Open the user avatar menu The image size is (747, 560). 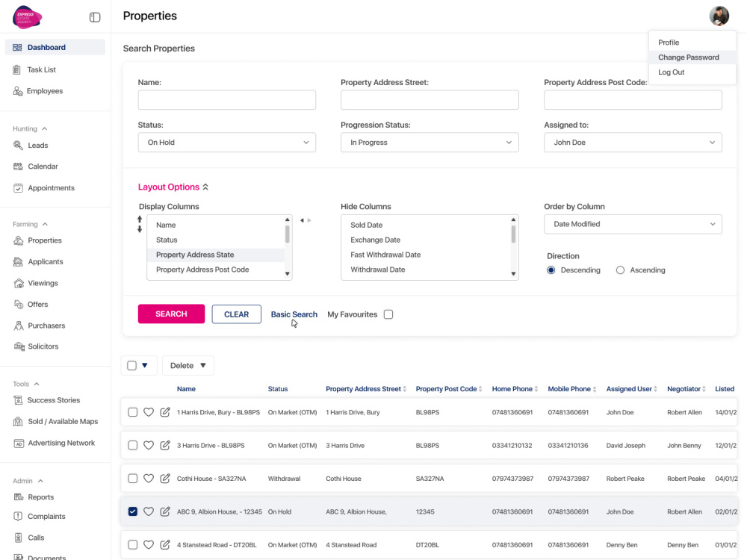[x=719, y=16]
